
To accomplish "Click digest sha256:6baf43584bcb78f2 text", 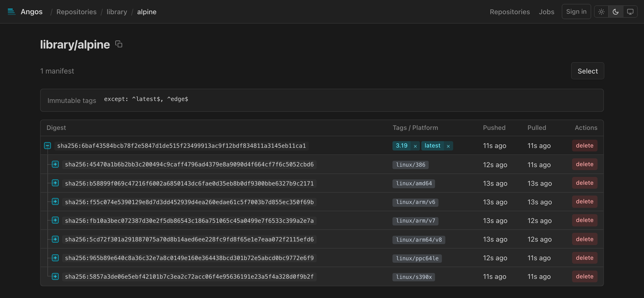I will coord(182,146).
